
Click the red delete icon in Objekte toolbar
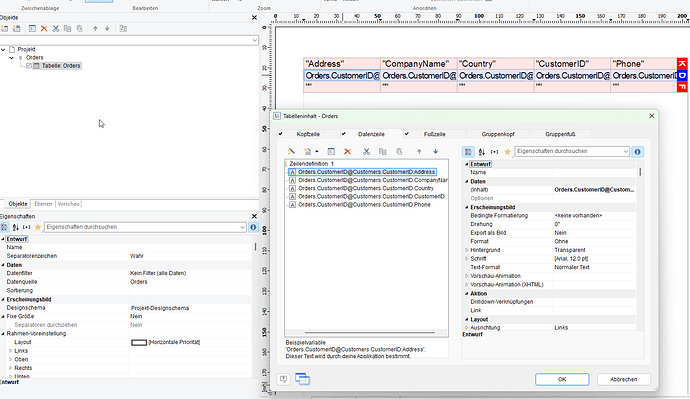coord(44,29)
